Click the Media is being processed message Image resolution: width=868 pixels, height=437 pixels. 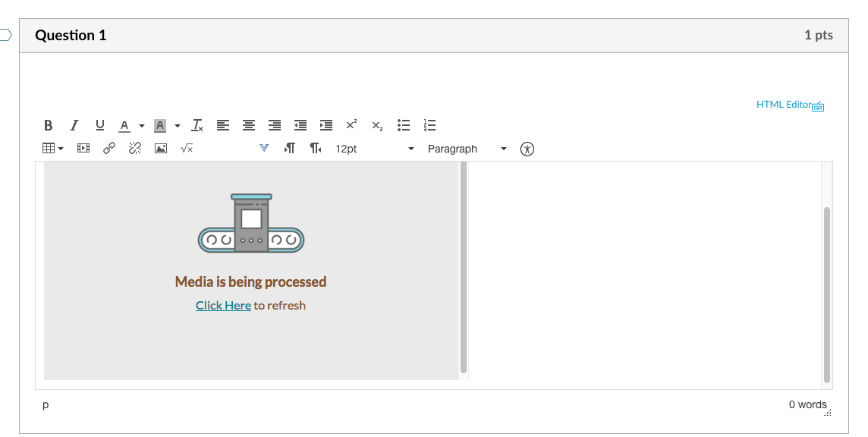coord(251,282)
